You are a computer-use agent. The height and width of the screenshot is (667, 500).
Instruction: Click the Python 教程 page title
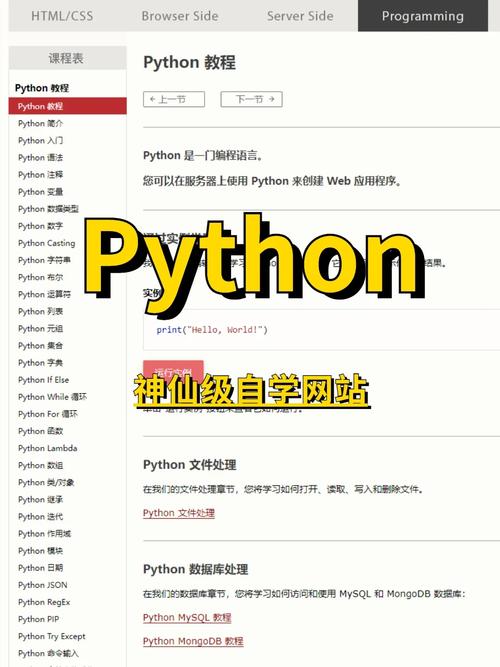coord(189,63)
